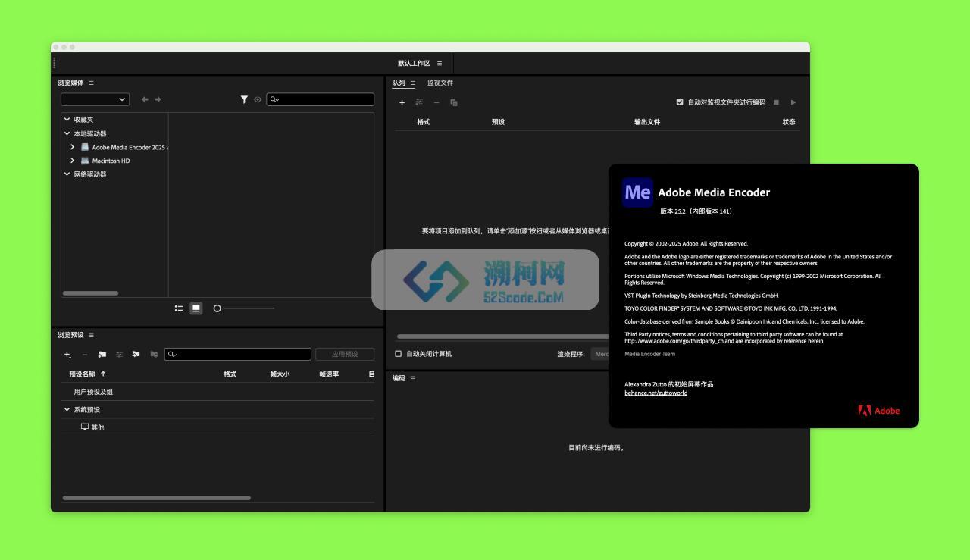This screenshot has height=560, width=970.
Task: Click the preset settings sliders icon
Action: point(119,354)
